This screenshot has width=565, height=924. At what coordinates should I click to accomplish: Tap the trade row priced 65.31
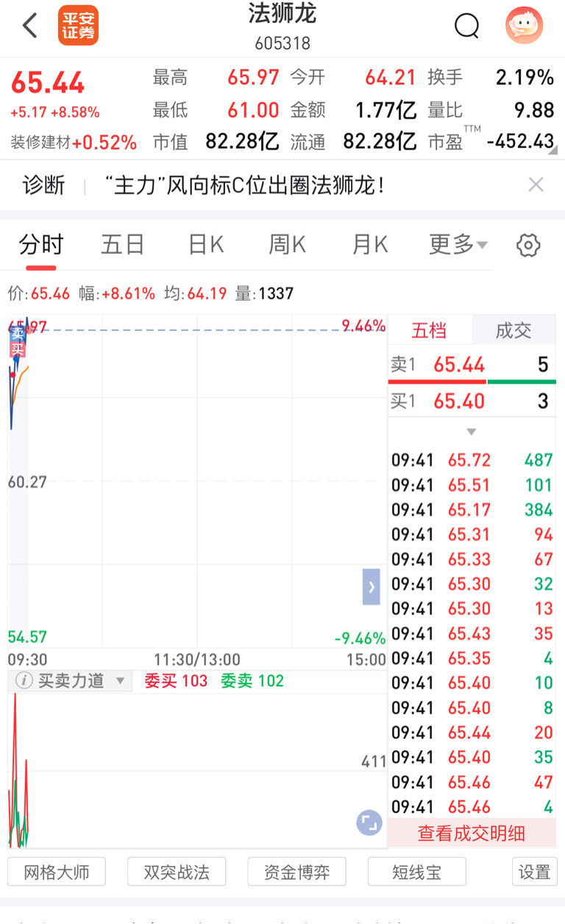(x=472, y=535)
